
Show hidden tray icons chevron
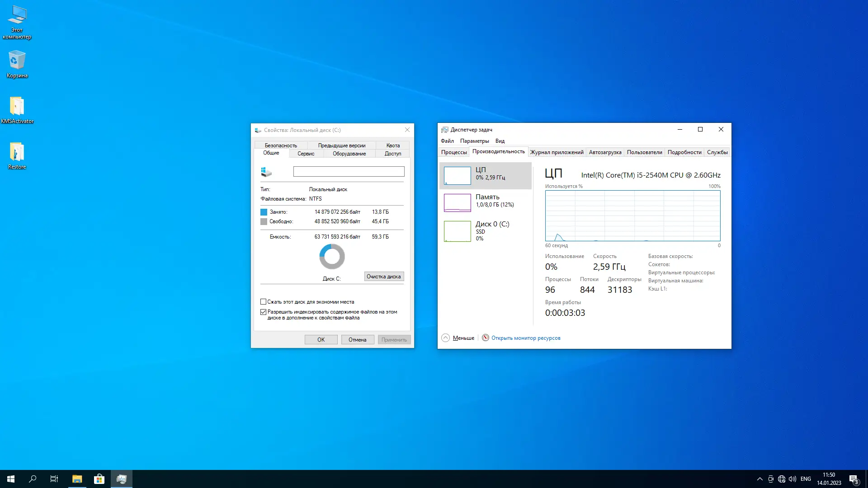click(759, 479)
